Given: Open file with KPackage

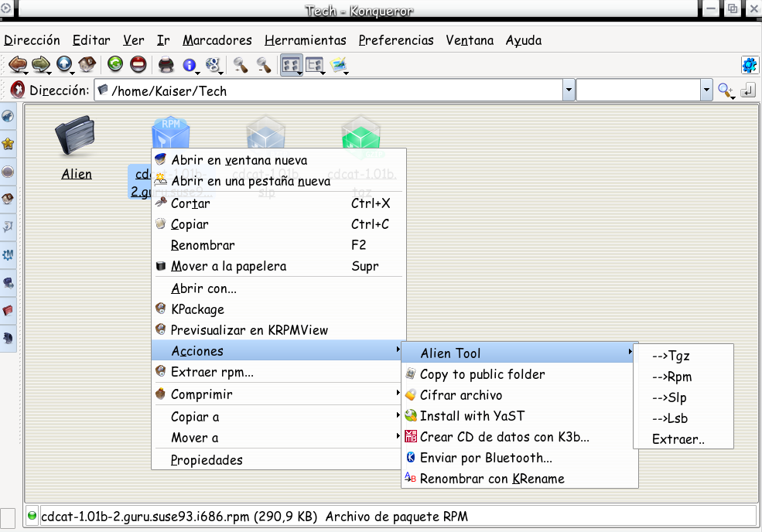Looking at the screenshot, I should (278, 309).
